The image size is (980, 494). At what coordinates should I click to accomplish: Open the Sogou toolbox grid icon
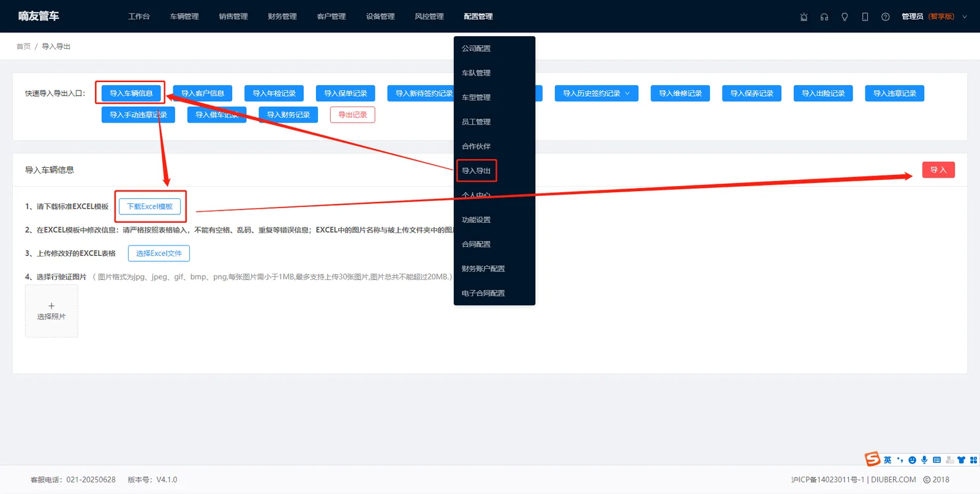click(x=973, y=460)
